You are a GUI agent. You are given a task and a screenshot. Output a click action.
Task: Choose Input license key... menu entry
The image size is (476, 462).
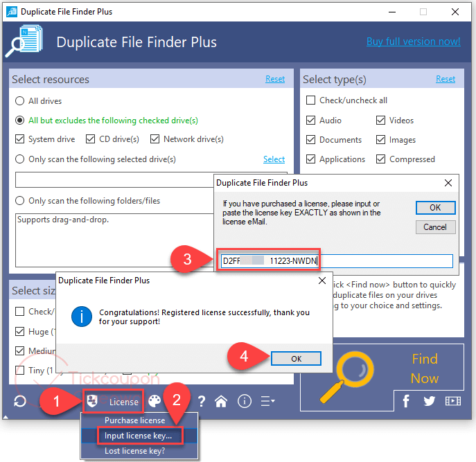139,436
